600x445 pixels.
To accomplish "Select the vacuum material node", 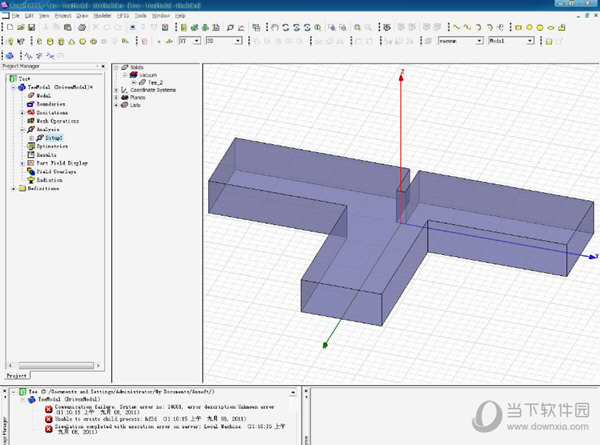I will 148,75.
